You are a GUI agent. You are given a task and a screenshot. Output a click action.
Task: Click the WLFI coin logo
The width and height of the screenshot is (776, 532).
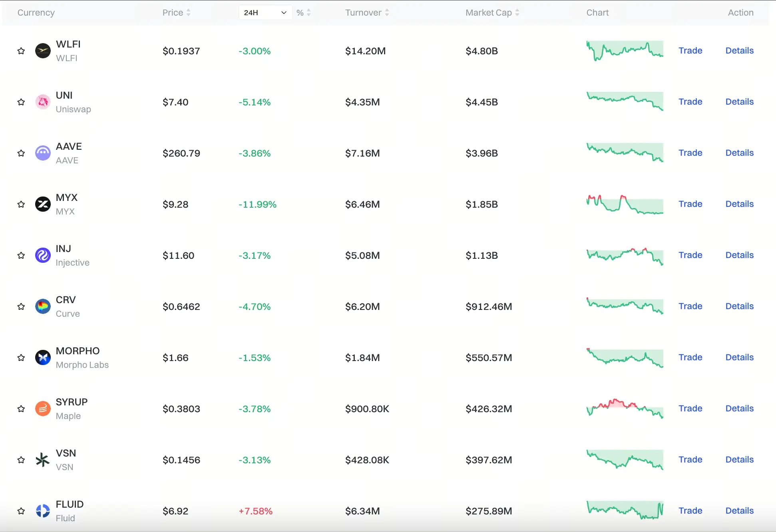pyautogui.click(x=43, y=51)
